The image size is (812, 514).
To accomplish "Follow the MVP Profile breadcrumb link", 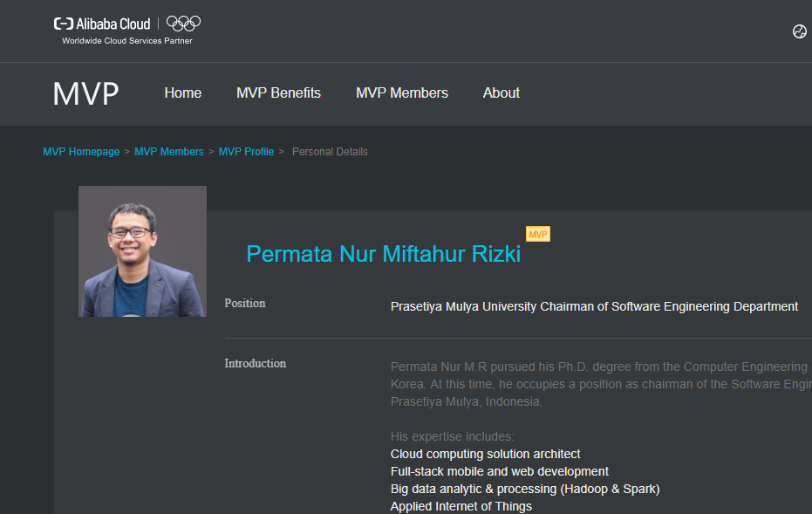I will pyautogui.click(x=246, y=152).
